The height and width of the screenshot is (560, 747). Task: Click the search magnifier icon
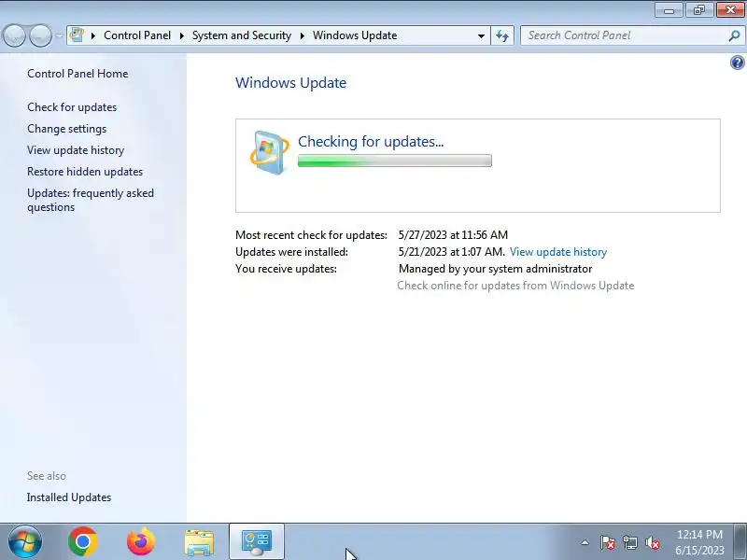[734, 35]
